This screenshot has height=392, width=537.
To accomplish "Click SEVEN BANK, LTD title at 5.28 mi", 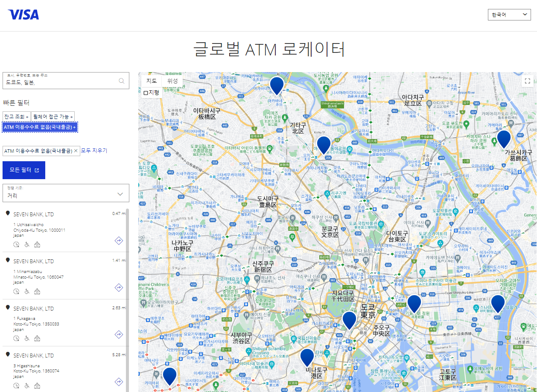I will [34, 355].
